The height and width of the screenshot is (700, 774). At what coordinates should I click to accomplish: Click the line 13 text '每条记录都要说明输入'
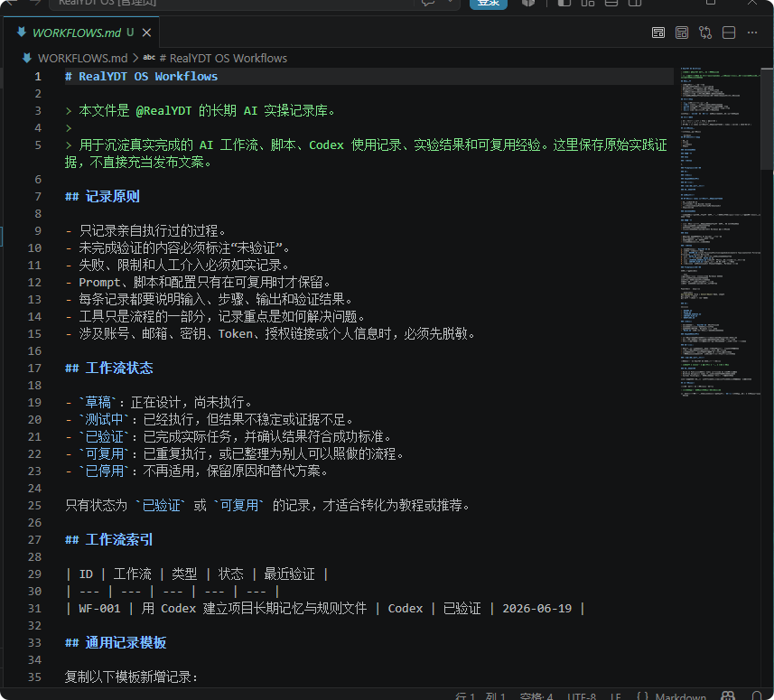point(142,299)
